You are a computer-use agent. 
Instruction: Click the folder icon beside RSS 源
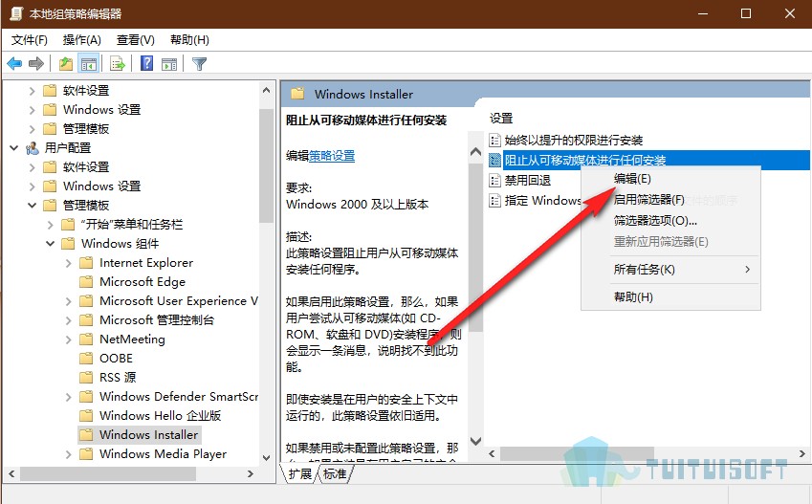(86, 377)
